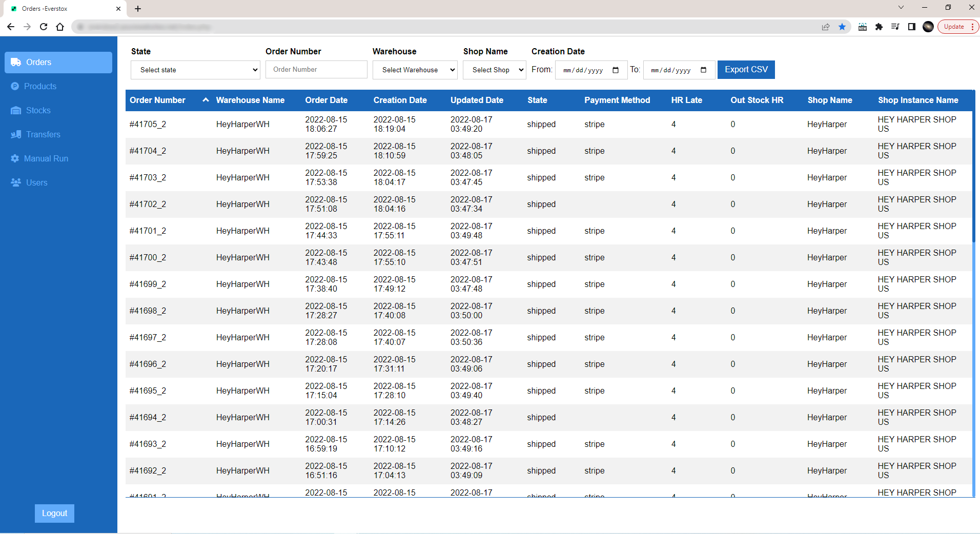Bookmark page with star icon

pyautogui.click(x=842, y=27)
